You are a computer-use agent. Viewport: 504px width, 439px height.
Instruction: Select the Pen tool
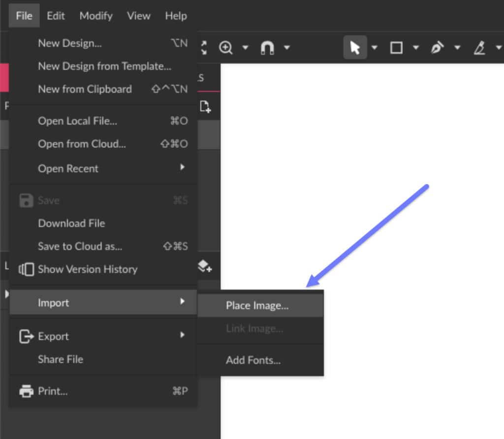437,48
